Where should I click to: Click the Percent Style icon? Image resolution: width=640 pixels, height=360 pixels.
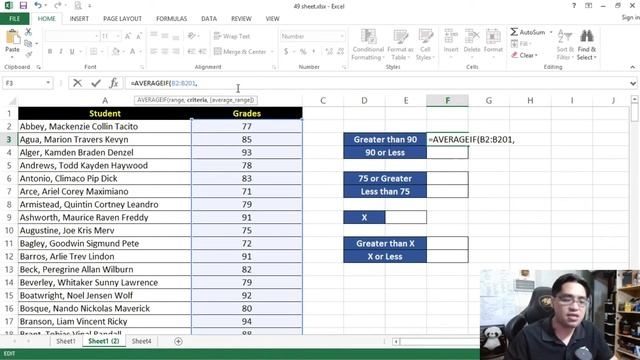[x=303, y=51]
